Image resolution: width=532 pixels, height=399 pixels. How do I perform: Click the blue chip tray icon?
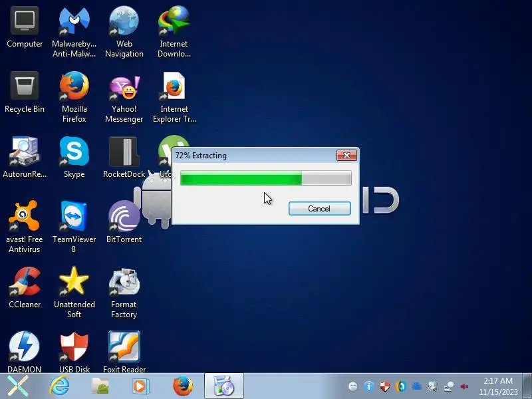click(x=417, y=386)
